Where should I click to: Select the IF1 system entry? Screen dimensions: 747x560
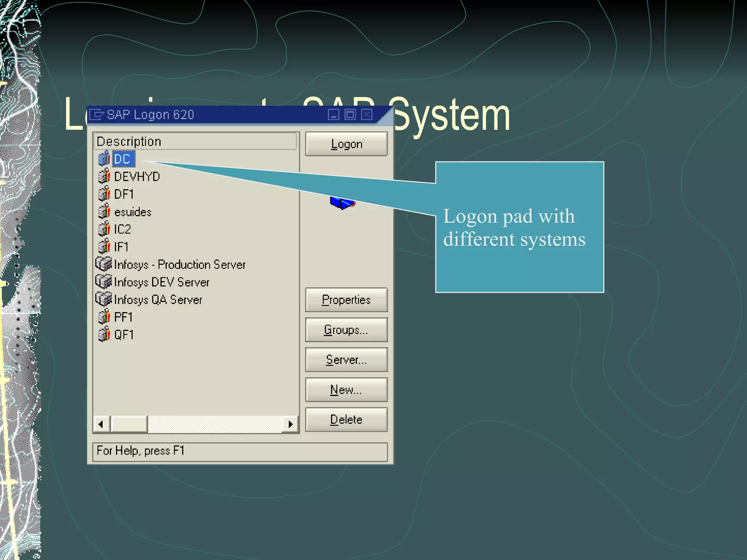pyautogui.click(x=121, y=247)
